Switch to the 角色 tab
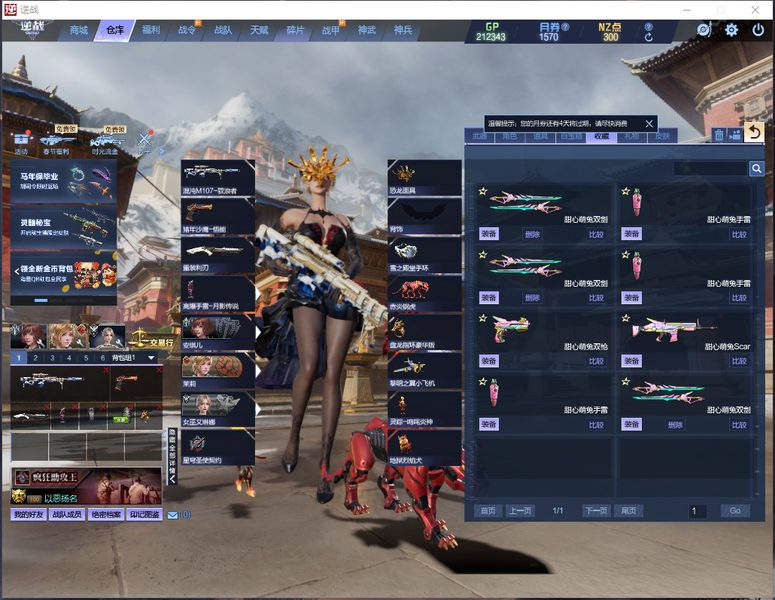The width and height of the screenshot is (775, 600). (x=510, y=136)
